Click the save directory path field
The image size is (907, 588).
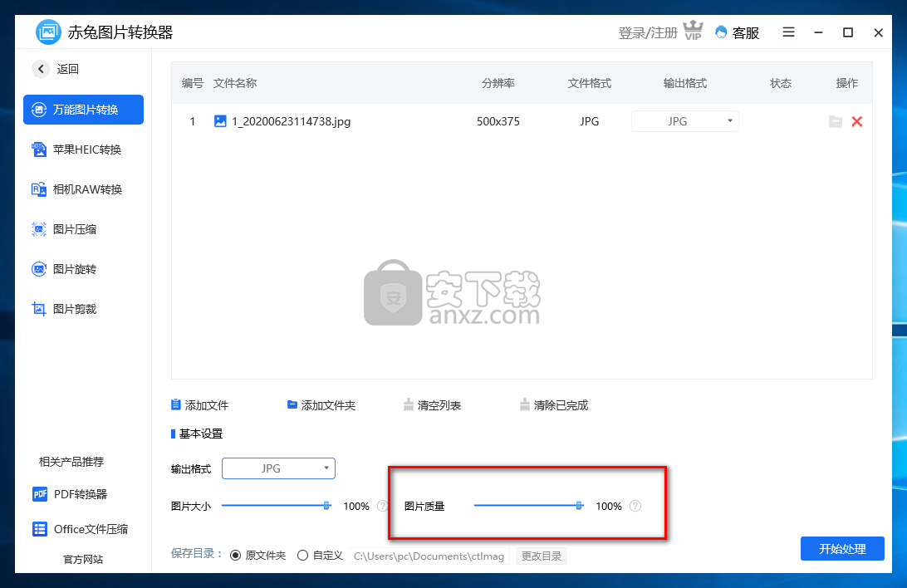click(x=429, y=556)
